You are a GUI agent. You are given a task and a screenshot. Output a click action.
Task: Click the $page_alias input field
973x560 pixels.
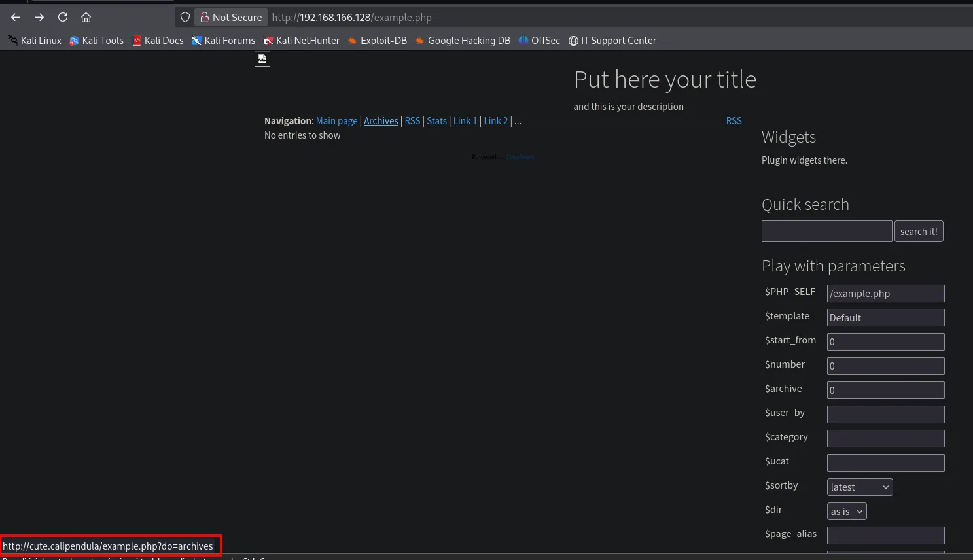pyautogui.click(x=886, y=536)
